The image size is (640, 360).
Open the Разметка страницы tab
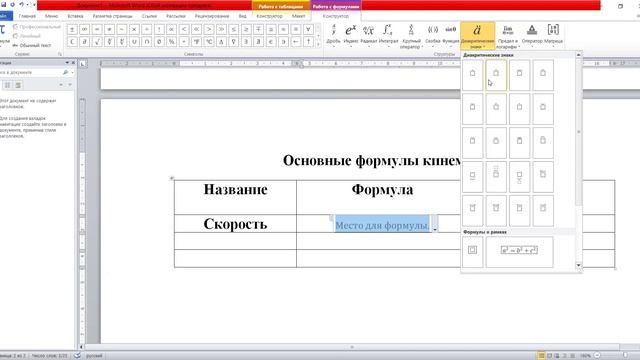(x=113, y=16)
